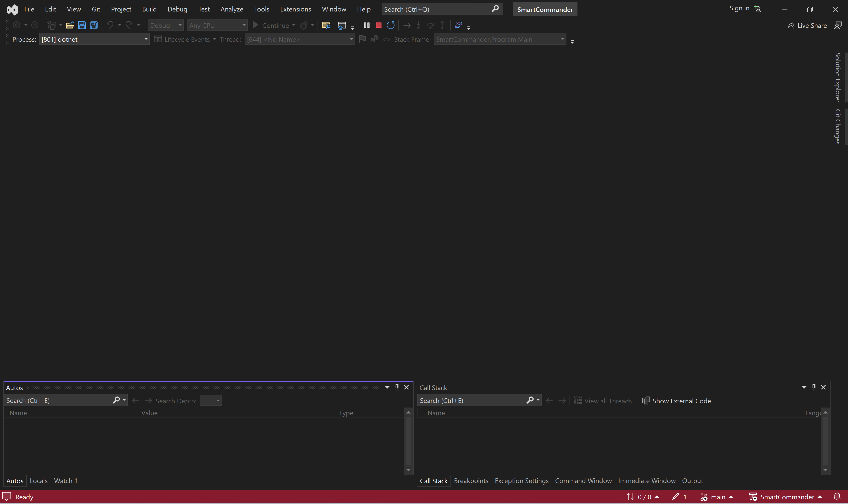Click the Save All icon
The height and width of the screenshot is (504, 848).
click(93, 25)
